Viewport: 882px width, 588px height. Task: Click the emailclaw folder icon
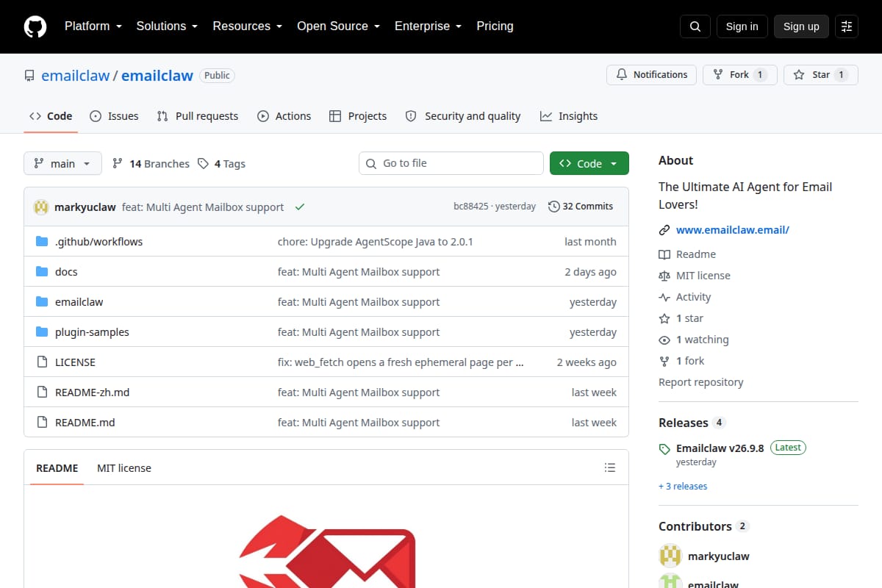click(42, 302)
